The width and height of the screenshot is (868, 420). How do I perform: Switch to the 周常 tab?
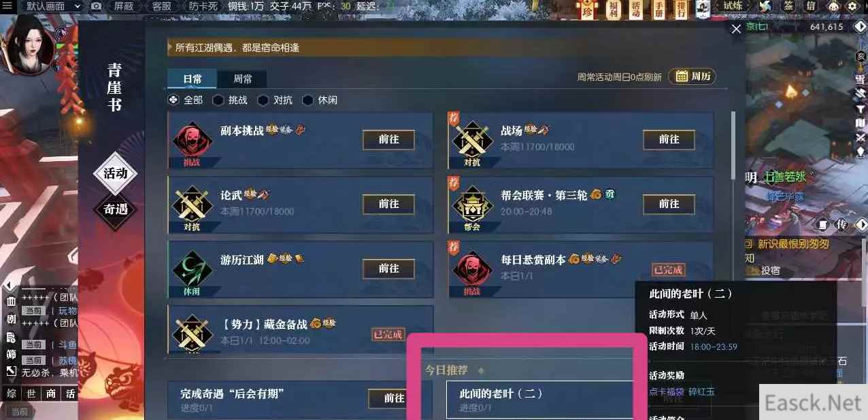242,79
